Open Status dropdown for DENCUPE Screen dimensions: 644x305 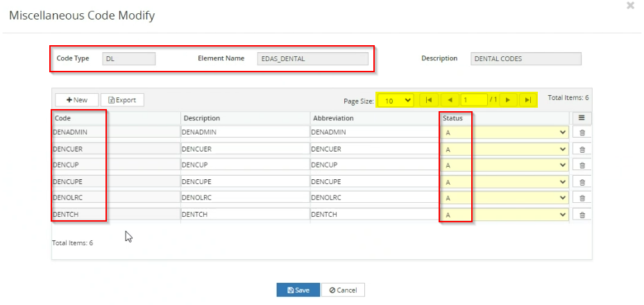point(505,182)
